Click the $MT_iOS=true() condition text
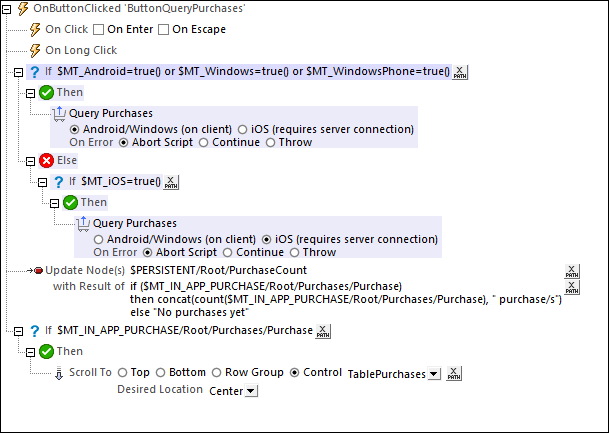This screenshot has height=433, width=609. pyautogui.click(x=121, y=181)
